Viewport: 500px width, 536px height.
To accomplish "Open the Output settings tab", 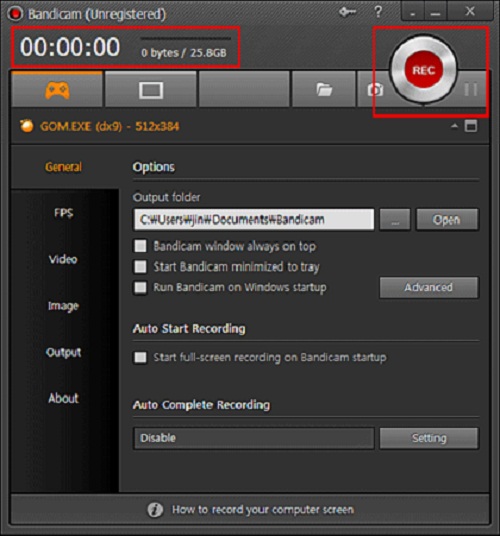I will click(x=64, y=352).
